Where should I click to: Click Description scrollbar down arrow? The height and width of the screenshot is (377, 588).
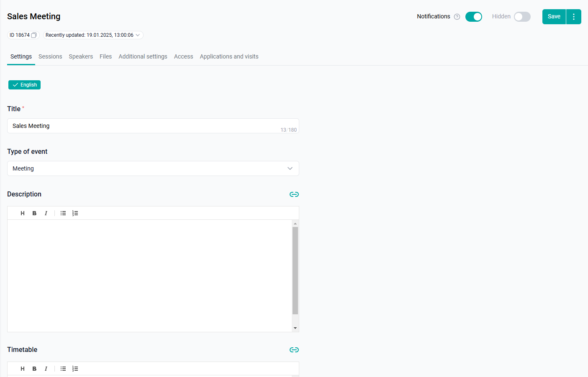pyautogui.click(x=295, y=328)
